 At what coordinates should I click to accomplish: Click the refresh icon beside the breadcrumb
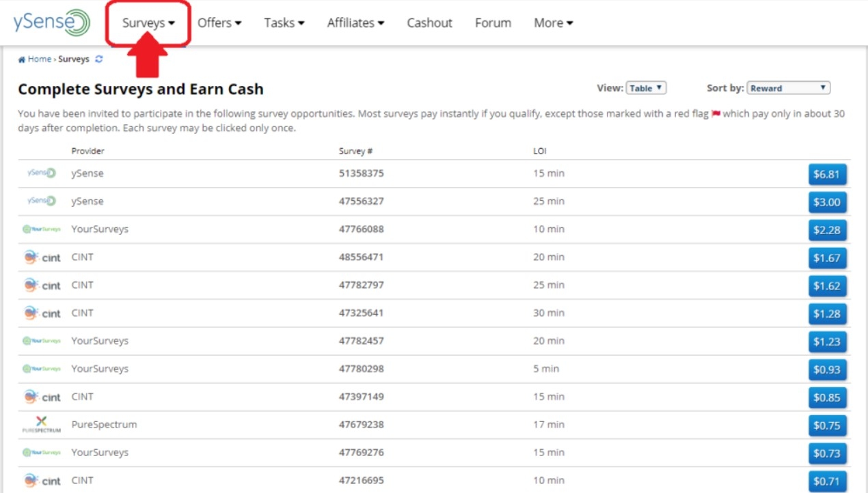coord(98,59)
